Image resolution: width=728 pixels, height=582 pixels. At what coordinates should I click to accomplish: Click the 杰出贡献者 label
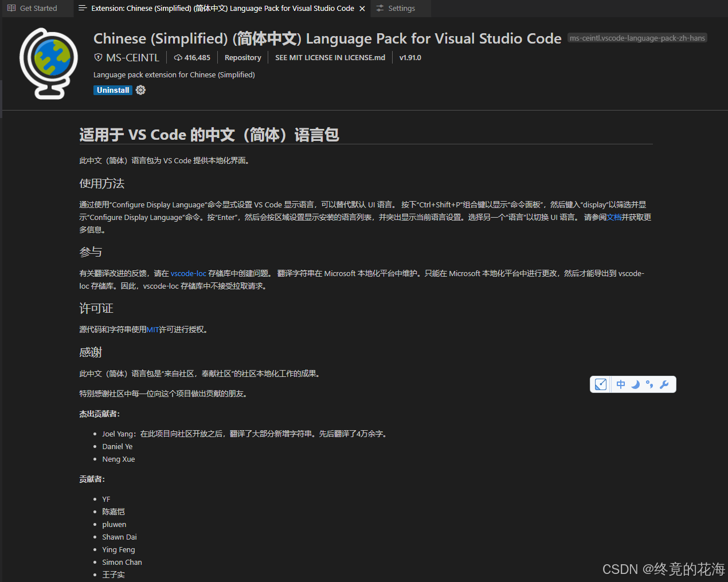tap(99, 414)
